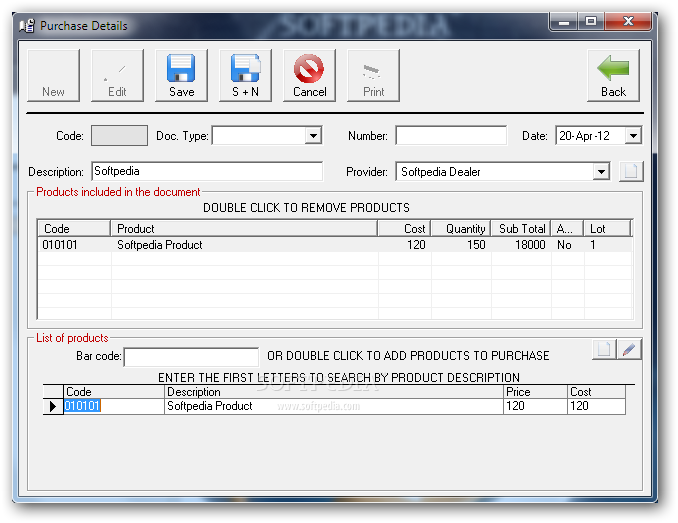Image resolution: width=678 pixels, height=523 pixels.
Task: Expand the Provider dropdown list
Action: 601,172
